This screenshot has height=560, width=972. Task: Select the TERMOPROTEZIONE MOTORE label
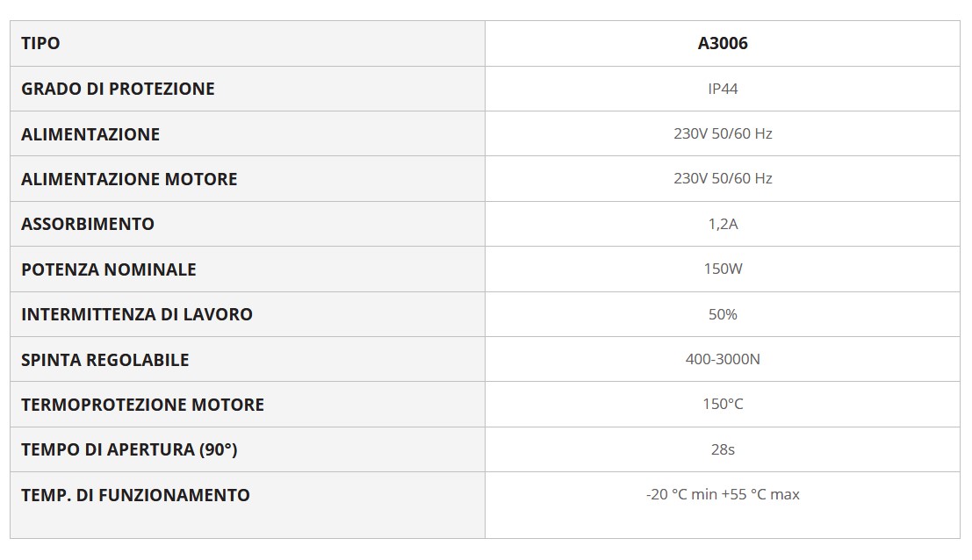(x=142, y=405)
